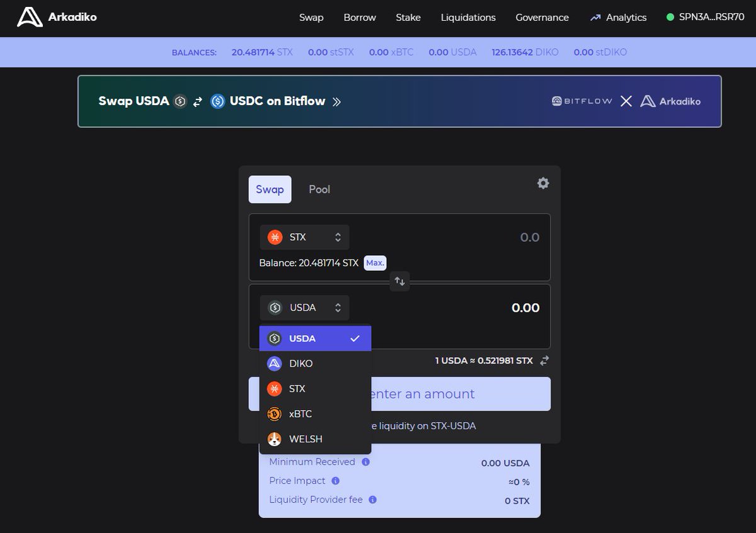Click the WELSH dog icon in dropdown list

point(274,439)
